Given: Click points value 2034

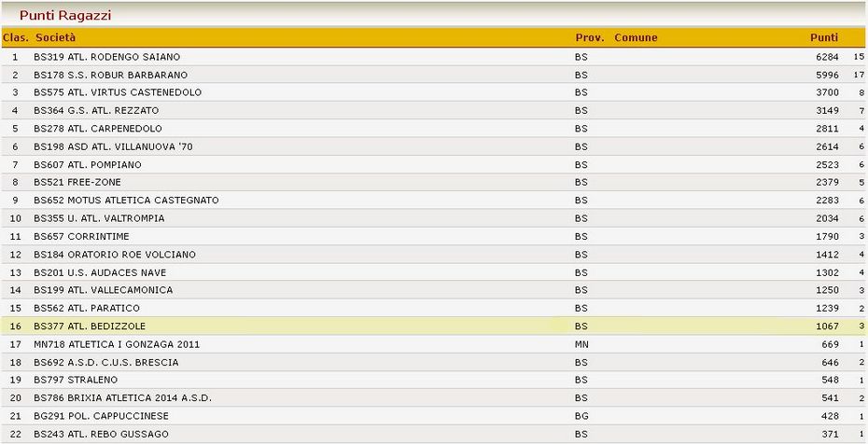Looking at the screenshot, I should tap(827, 218).
